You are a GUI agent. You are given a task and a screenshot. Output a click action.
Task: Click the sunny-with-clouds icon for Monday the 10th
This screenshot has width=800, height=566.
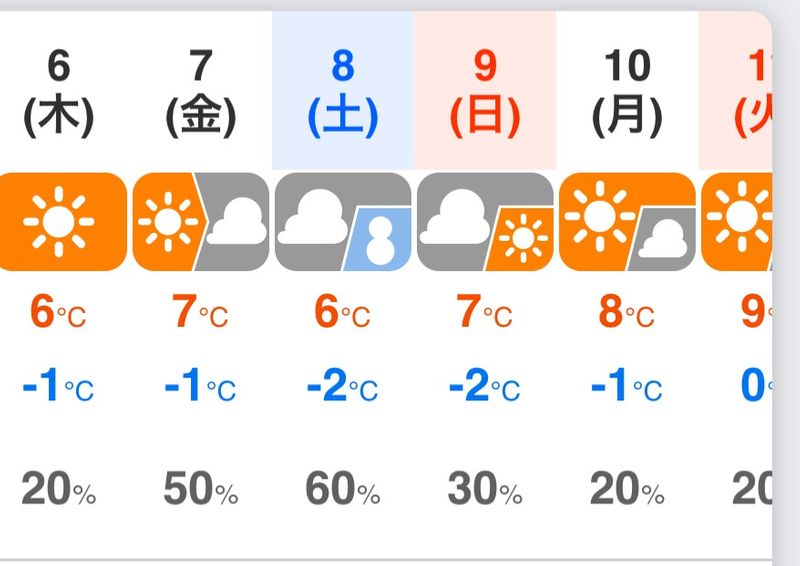point(627,222)
